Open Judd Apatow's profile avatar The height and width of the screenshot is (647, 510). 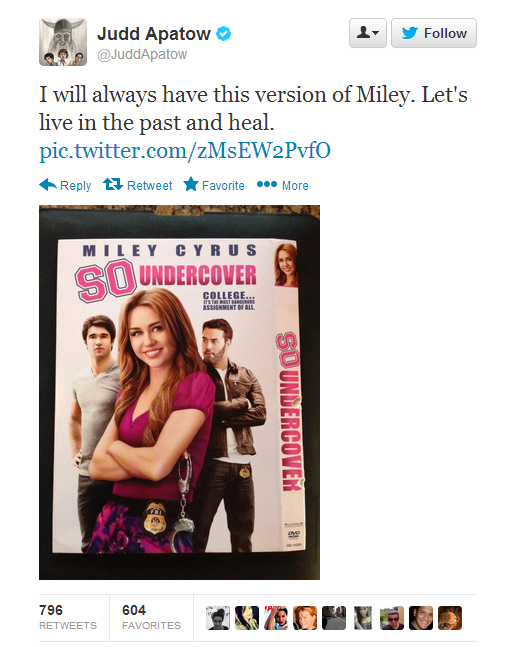click(x=63, y=42)
